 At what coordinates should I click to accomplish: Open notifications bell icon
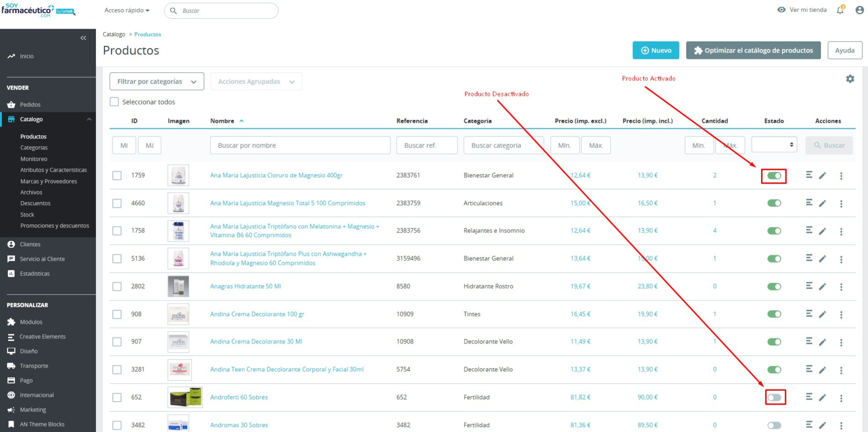(840, 10)
